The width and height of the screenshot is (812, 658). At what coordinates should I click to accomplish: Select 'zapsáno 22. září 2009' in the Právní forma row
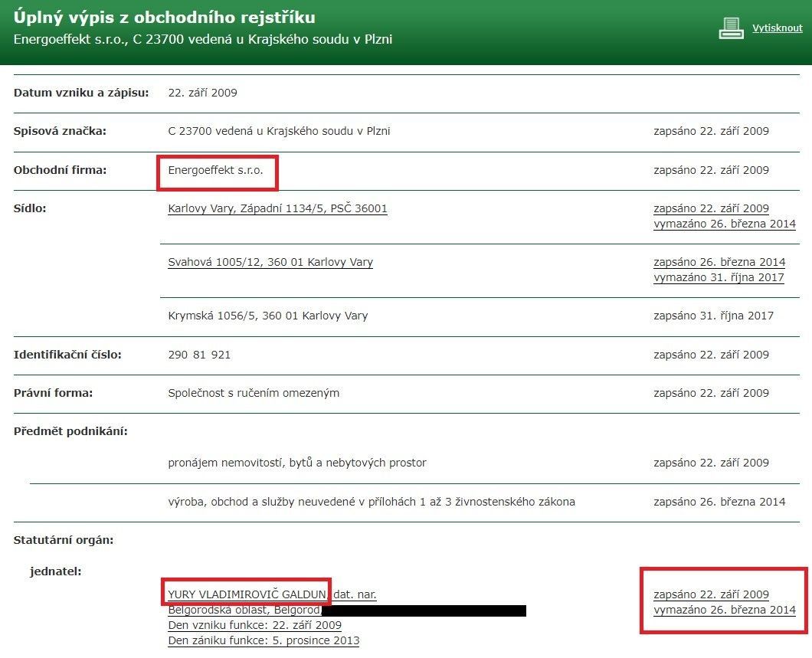pyautogui.click(x=711, y=393)
